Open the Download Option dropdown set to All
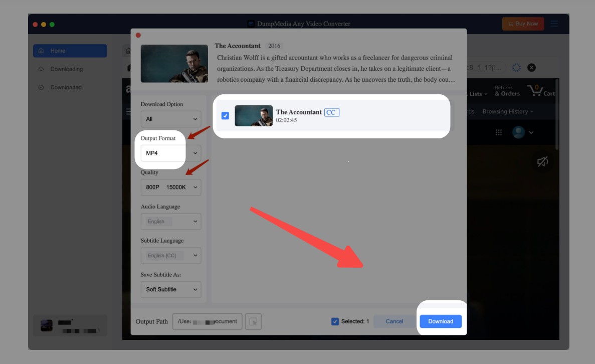This screenshot has height=364, width=595. tap(171, 119)
